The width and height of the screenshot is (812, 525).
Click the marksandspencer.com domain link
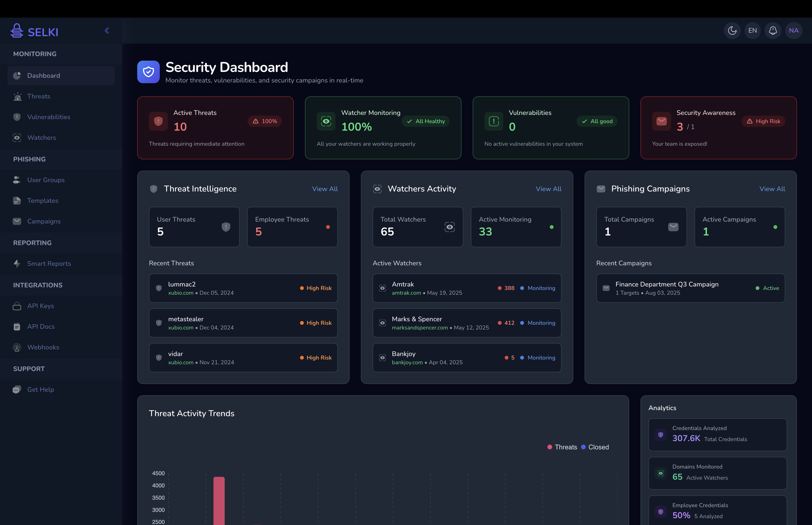pyautogui.click(x=420, y=328)
